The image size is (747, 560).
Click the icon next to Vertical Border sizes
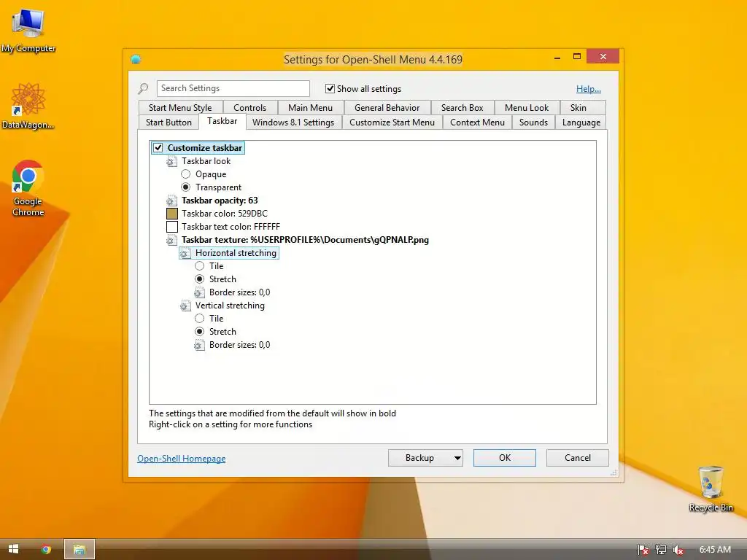(x=199, y=345)
